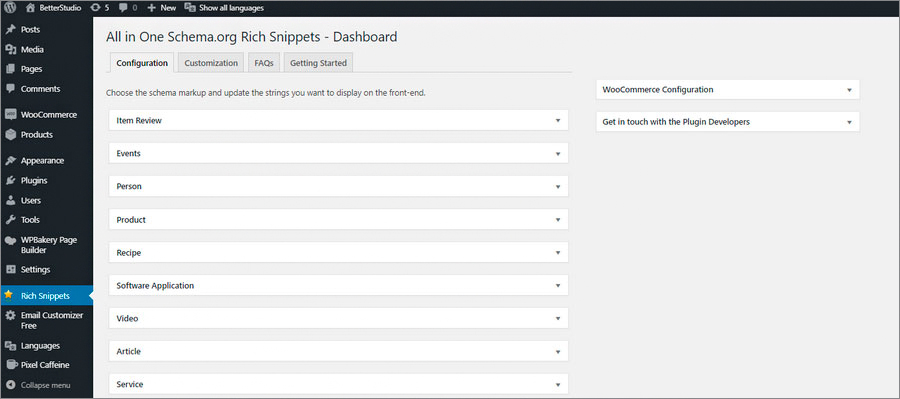The height and width of the screenshot is (399, 900).
Task: Select the Rich Snippets star icon
Action: point(9,295)
